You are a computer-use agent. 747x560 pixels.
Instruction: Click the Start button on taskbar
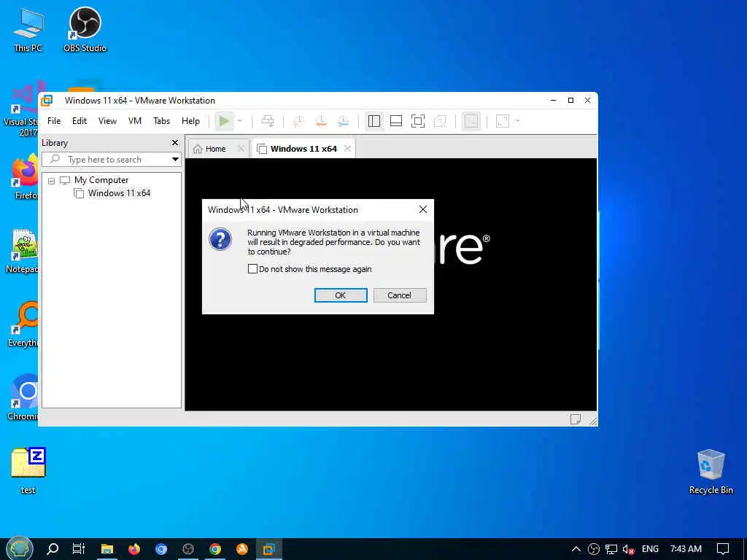click(19, 548)
